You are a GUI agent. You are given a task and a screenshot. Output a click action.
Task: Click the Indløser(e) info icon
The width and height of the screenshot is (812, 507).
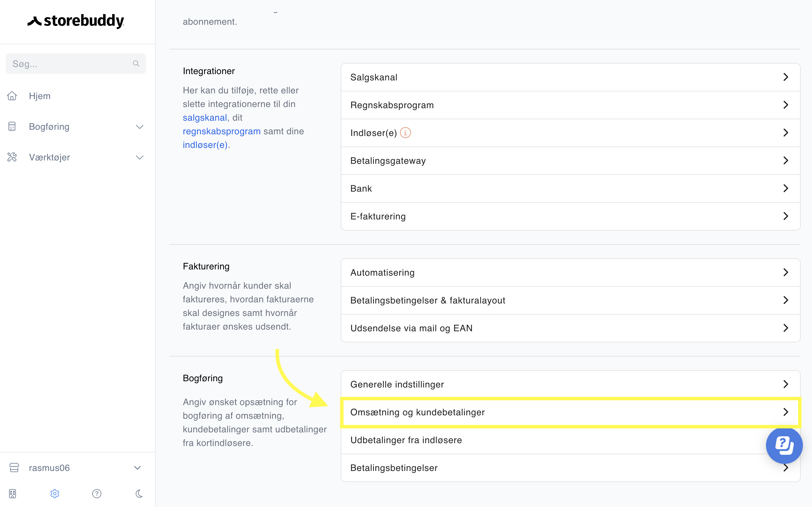tap(405, 133)
